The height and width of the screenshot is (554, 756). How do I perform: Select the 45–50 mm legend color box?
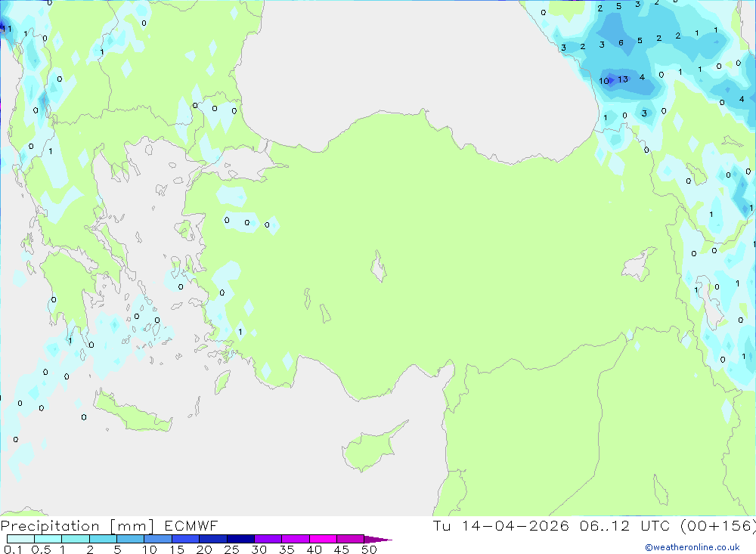tap(351, 539)
